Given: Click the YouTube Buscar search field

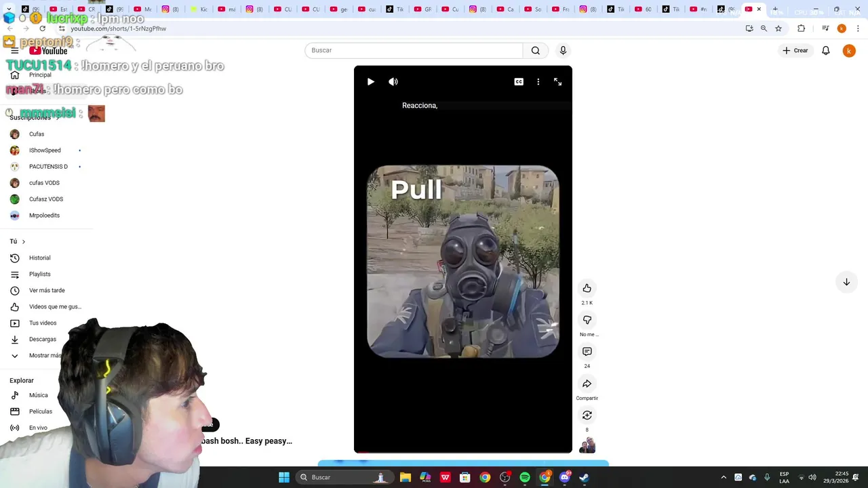Looking at the screenshot, I should tap(414, 50).
